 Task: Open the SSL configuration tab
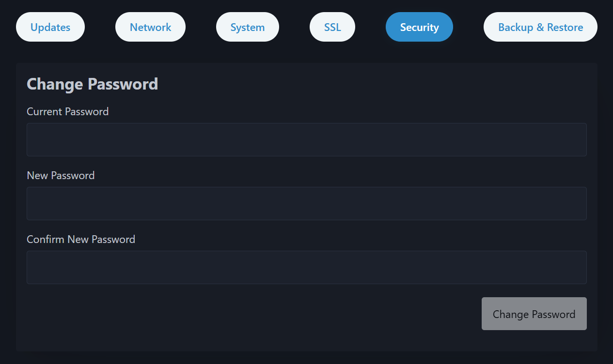pyautogui.click(x=332, y=27)
